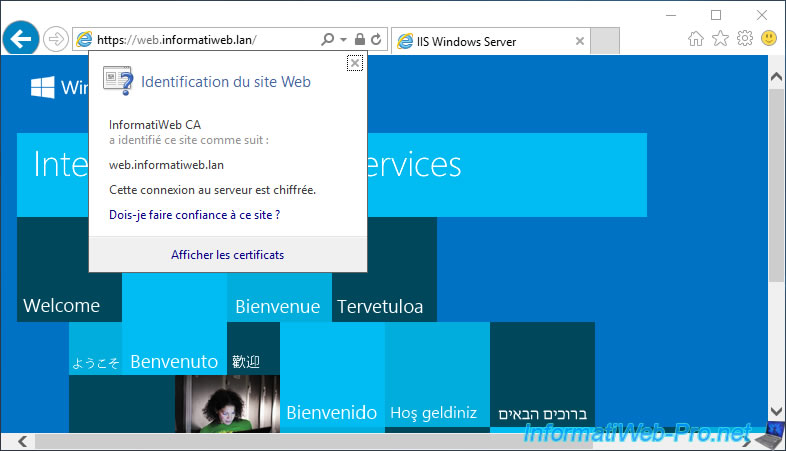The width and height of the screenshot is (786, 451).
Task: Click the Windows logo in the page header
Action: click(43, 87)
